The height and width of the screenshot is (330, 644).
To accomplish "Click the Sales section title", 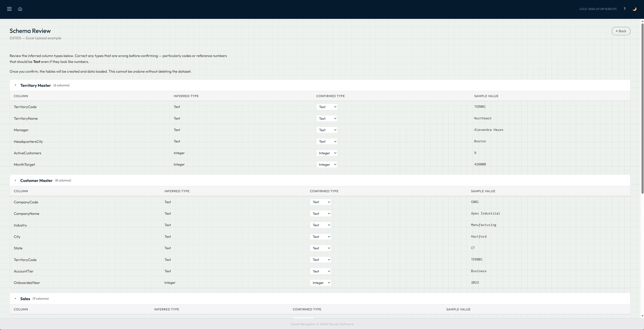I will coord(25,298).
